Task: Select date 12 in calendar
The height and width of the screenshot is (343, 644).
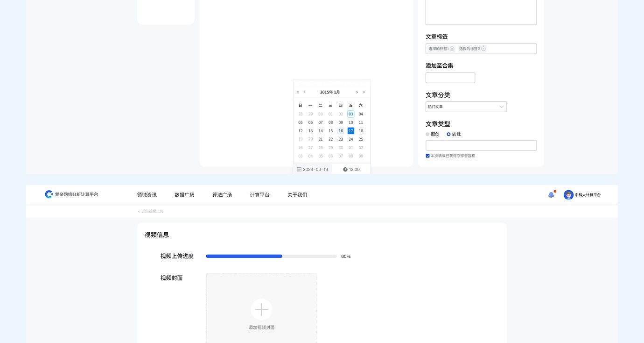Action: (x=301, y=131)
